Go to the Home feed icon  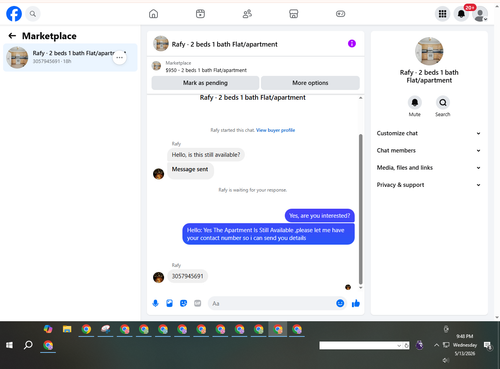pos(153,14)
